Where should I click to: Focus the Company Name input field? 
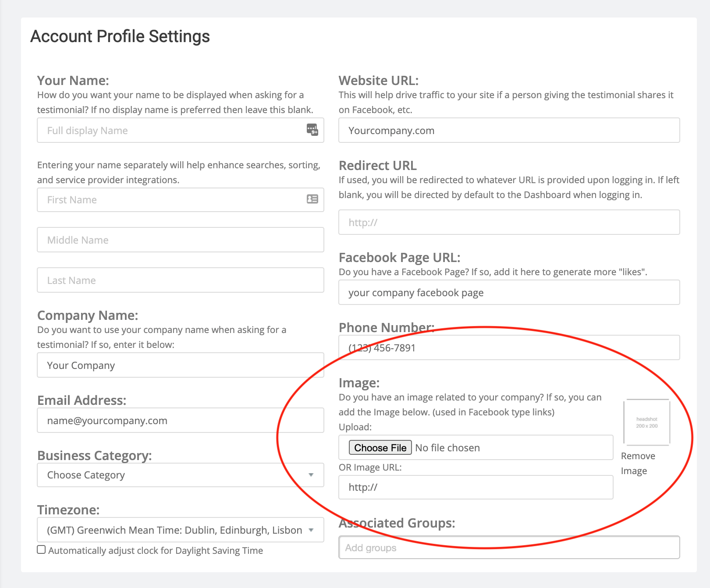click(x=180, y=365)
